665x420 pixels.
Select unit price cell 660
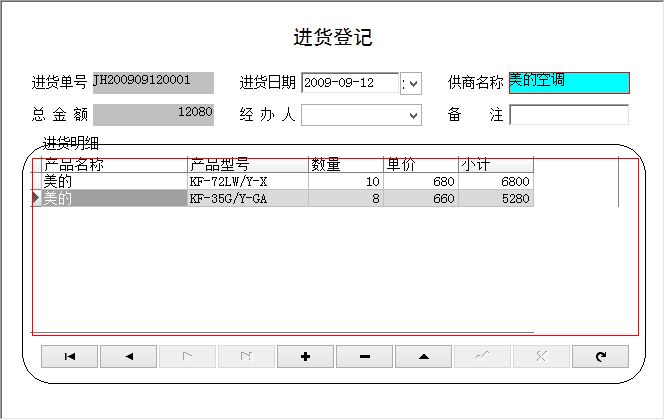pyautogui.click(x=421, y=199)
